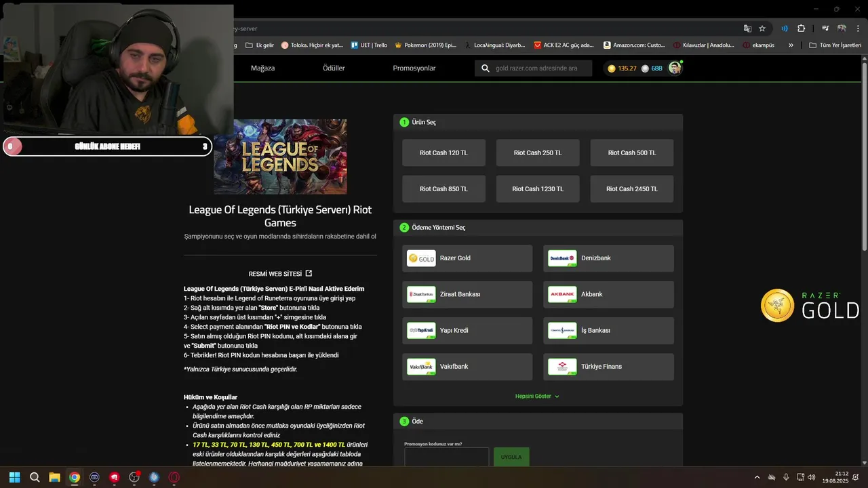Open the Ek gelir bookmark folder
The height and width of the screenshot is (488, 868).
(x=260, y=45)
